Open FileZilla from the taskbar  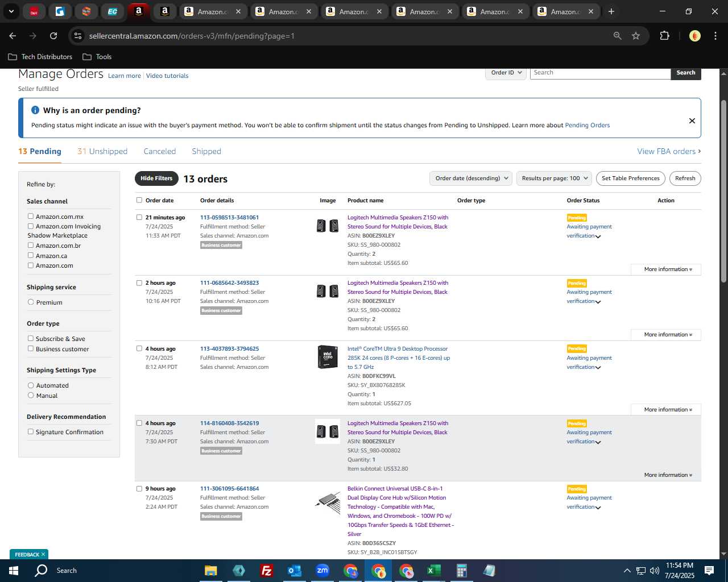click(266, 571)
